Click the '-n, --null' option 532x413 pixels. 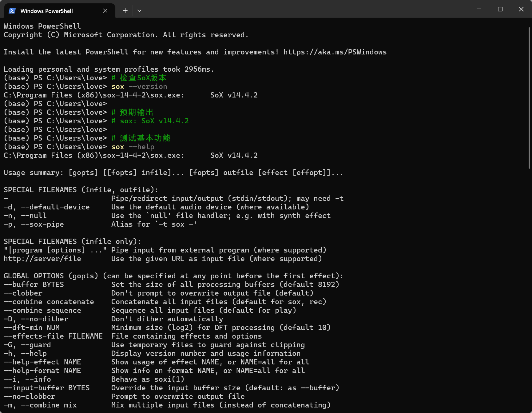pos(25,216)
